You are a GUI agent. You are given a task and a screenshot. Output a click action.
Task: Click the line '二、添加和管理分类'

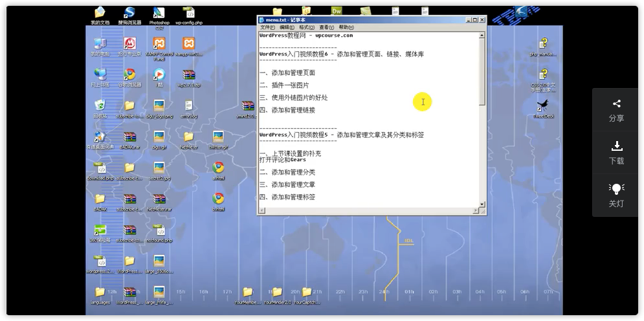(x=287, y=172)
